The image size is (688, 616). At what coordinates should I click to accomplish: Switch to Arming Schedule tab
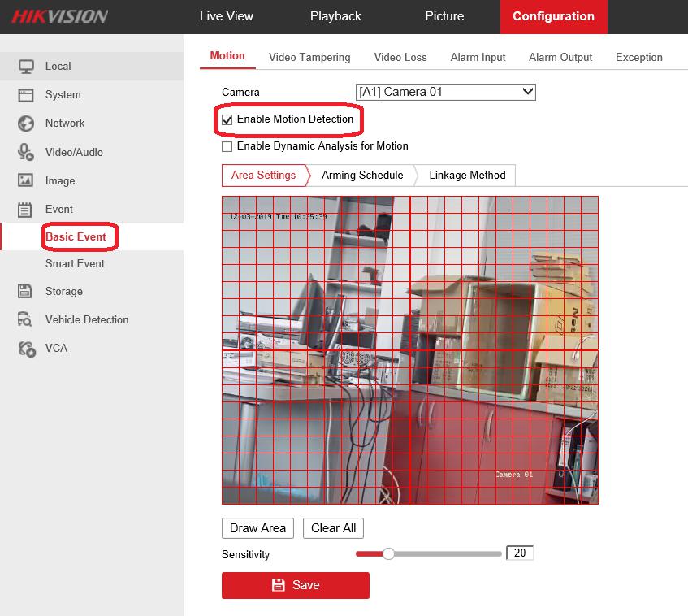point(362,175)
